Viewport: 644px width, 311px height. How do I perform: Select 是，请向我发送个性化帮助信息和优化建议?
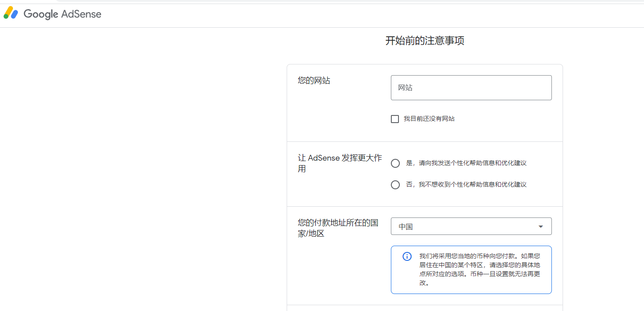(395, 163)
